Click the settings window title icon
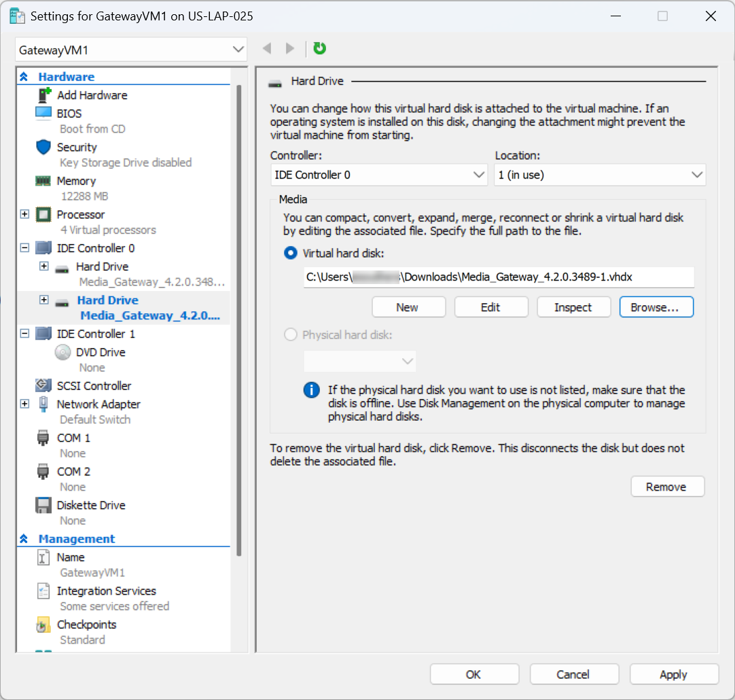735x700 pixels. (17, 16)
